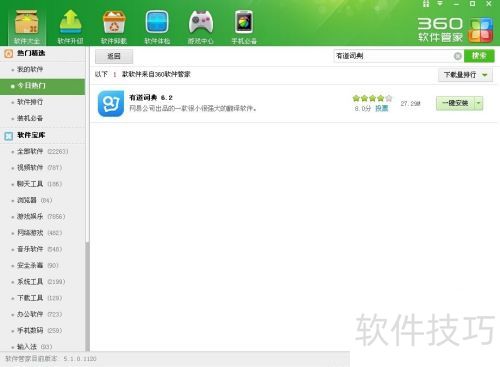
Task: Click the 投票 vote link
Action: (x=382, y=109)
